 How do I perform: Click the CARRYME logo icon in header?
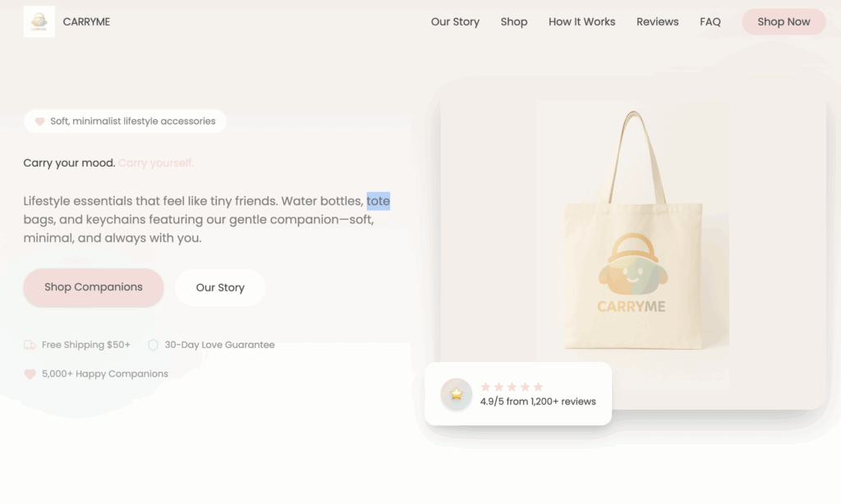click(x=39, y=21)
